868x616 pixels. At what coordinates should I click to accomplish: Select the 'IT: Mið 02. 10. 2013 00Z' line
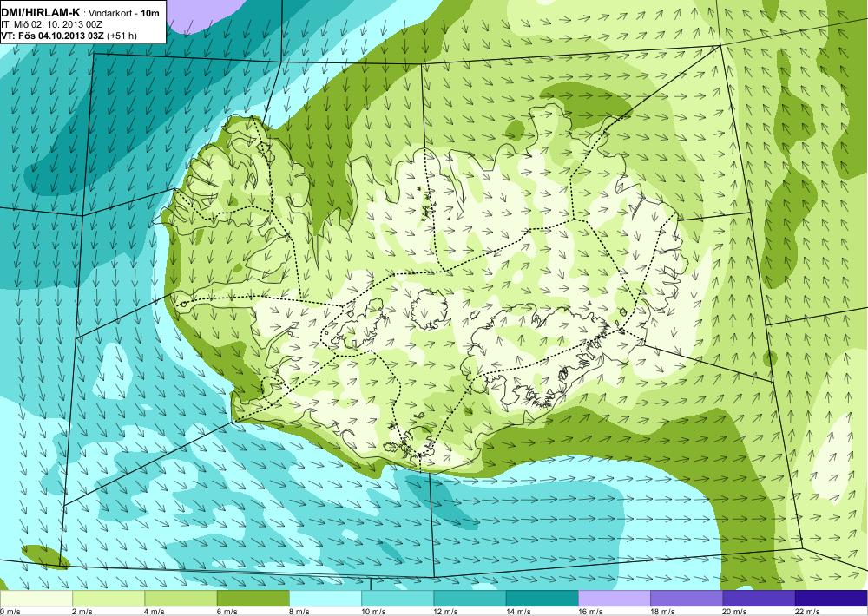click(52, 23)
